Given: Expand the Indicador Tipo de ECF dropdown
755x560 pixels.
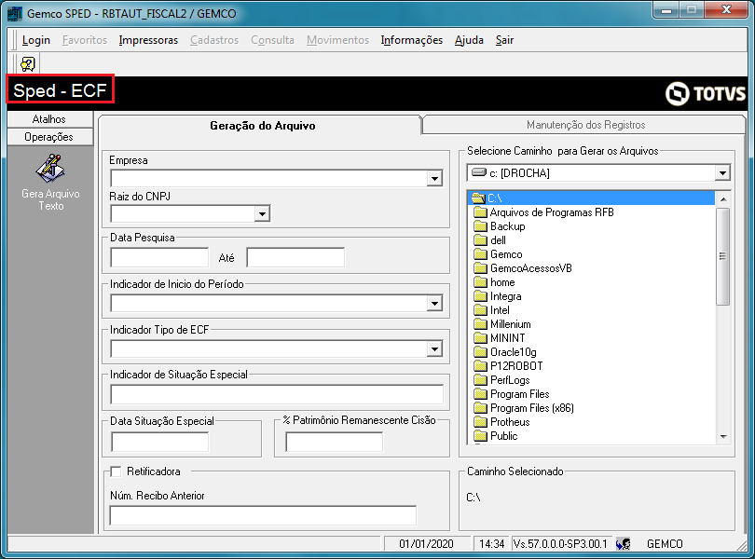Looking at the screenshot, I should [x=434, y=349].
